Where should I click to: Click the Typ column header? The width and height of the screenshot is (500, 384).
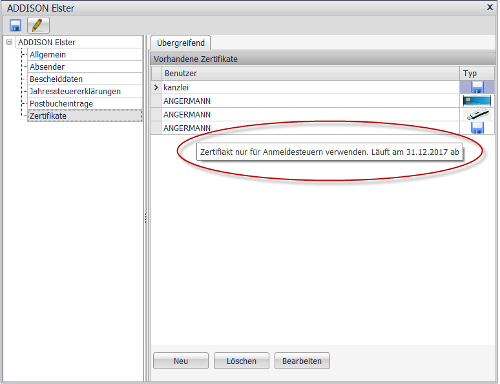click(477, 73)
